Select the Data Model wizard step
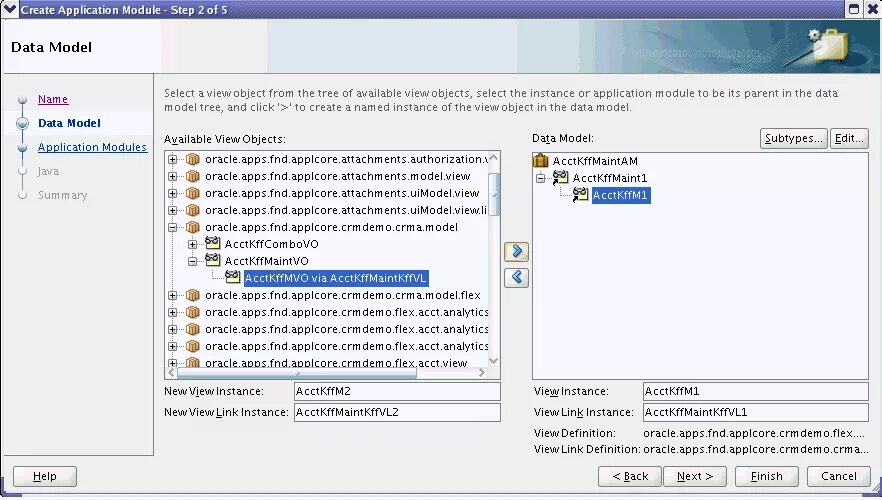The height and width of the screenshot is (500, 882). click(x=69, y=123)
